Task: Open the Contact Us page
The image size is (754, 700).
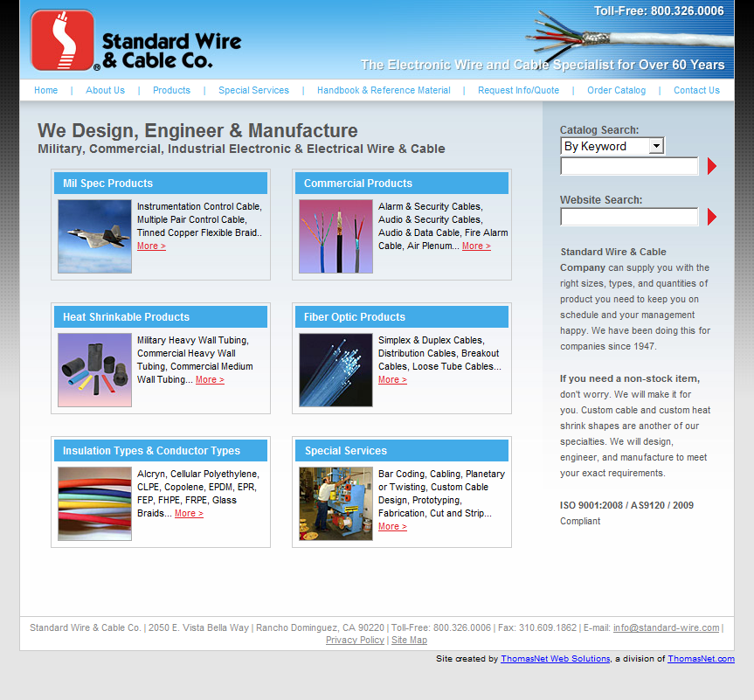Action: (697, 90)
